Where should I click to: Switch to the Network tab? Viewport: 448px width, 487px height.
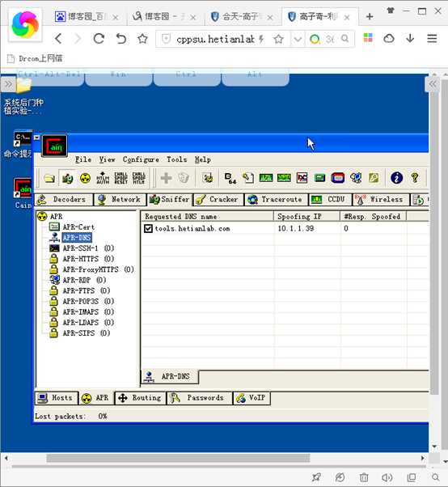pos(120,200)
